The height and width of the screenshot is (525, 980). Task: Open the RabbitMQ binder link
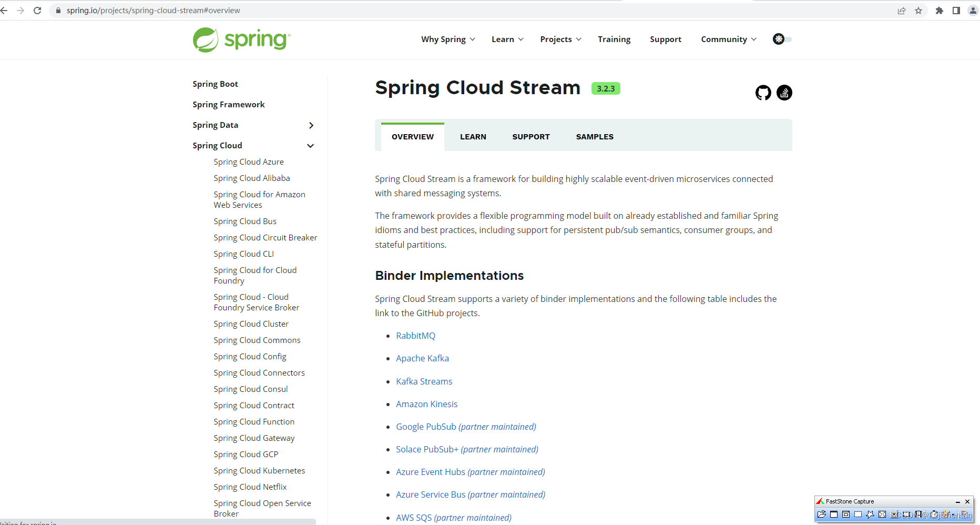pyautogui.click(x=416, y=336)
